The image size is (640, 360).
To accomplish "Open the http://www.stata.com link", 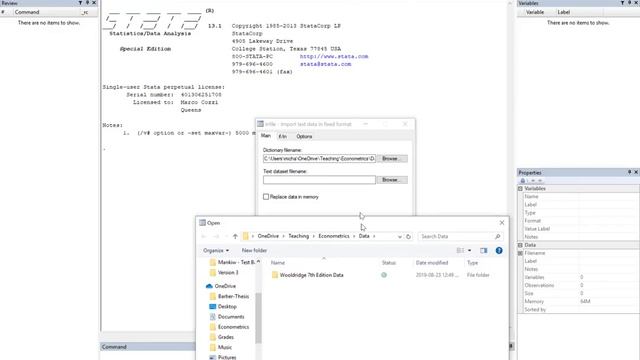I will click(334, 56).
